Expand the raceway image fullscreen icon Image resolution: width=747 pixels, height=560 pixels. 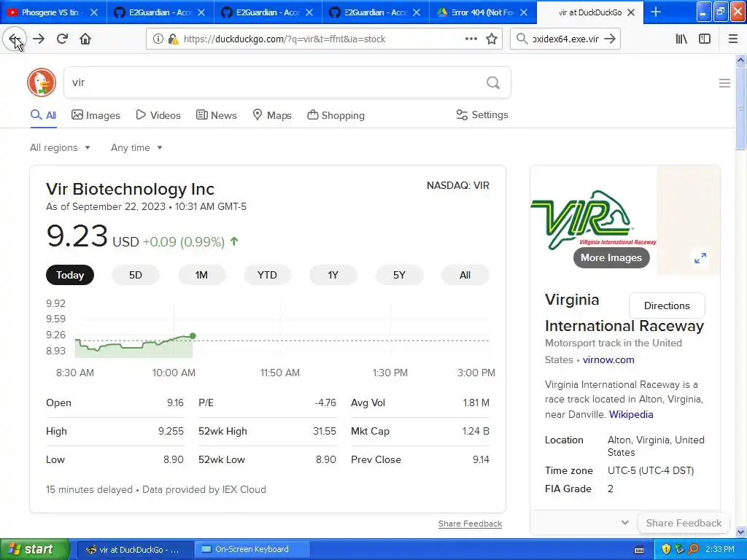click(700, 258)
